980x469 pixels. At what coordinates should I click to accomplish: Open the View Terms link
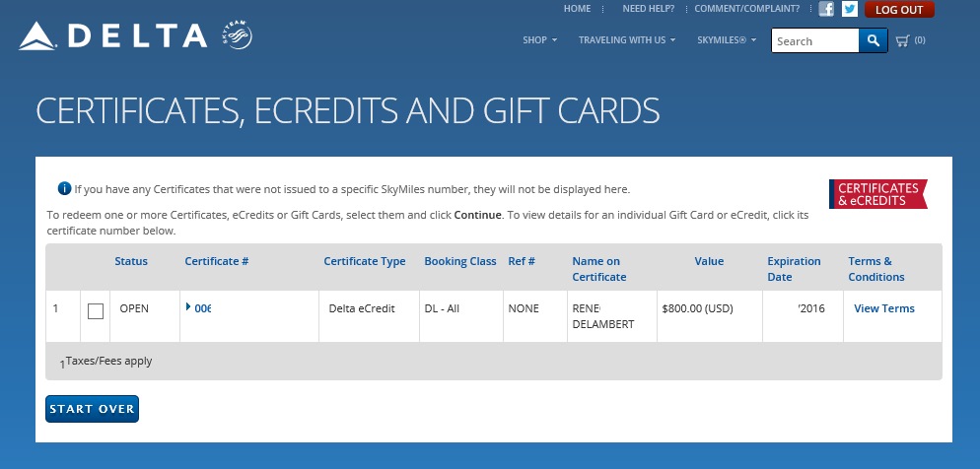click(883, 308)
